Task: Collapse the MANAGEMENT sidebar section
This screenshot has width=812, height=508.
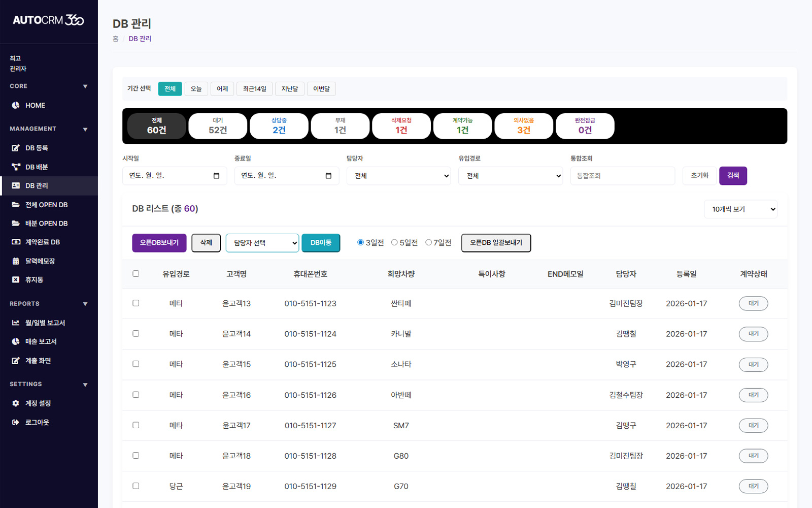Action: [85, 129]
